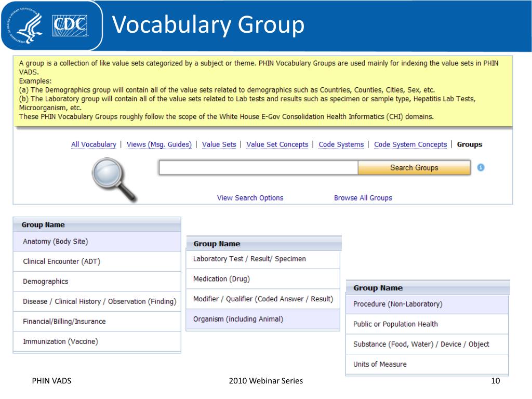Screen dimensions: 532x399
Task: Click Group Name header above Procedure
Action: (428, 288)
